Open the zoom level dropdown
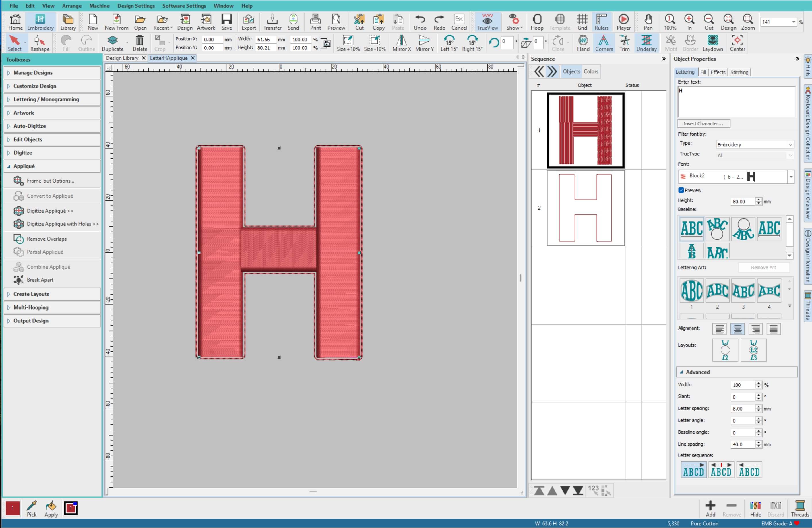Screen dimensions: 812x528 [794, 22]
